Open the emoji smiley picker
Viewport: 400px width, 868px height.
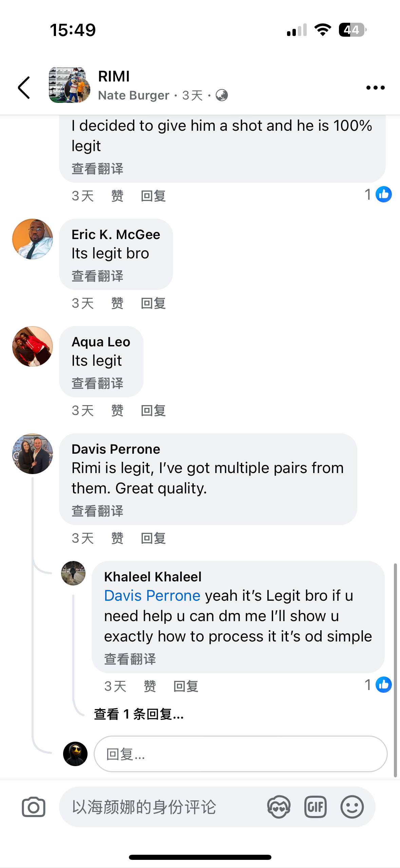(x=352, y=807)
